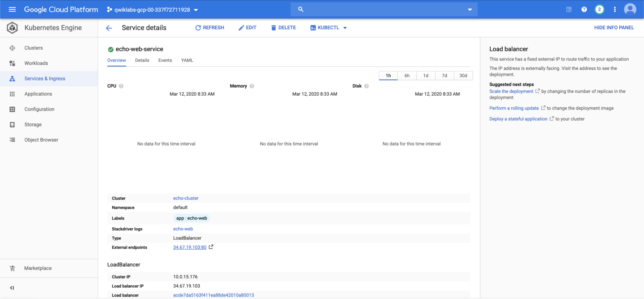
Task: Click the REFRESH button
Action: tap(210, 28)
